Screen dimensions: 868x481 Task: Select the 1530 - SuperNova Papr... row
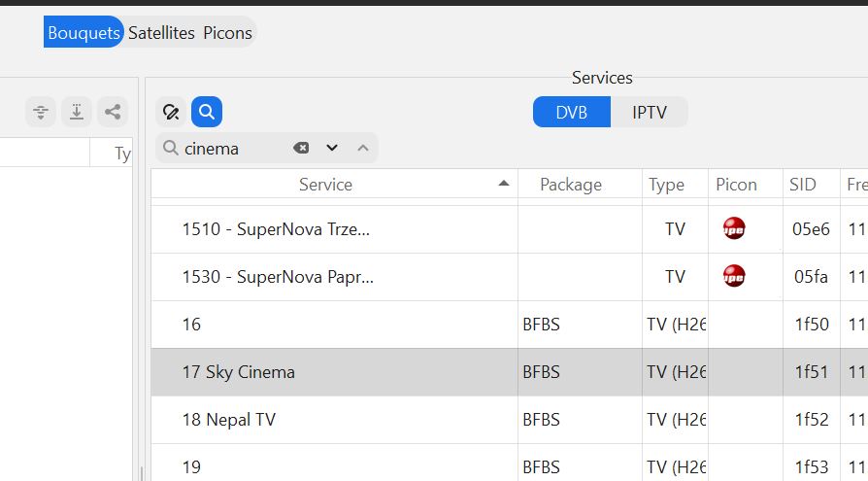(x=510, y=277)
